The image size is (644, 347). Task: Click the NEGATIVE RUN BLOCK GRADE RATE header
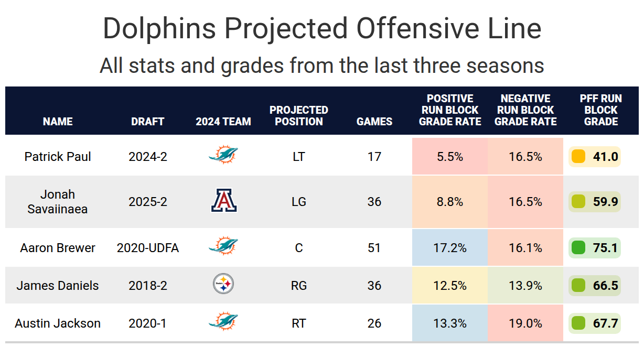pyautogui.click(x=525, y=110)
